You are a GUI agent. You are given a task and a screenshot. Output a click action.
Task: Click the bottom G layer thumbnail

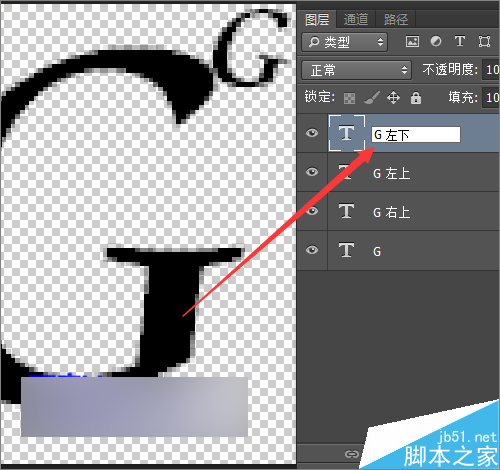347,250
